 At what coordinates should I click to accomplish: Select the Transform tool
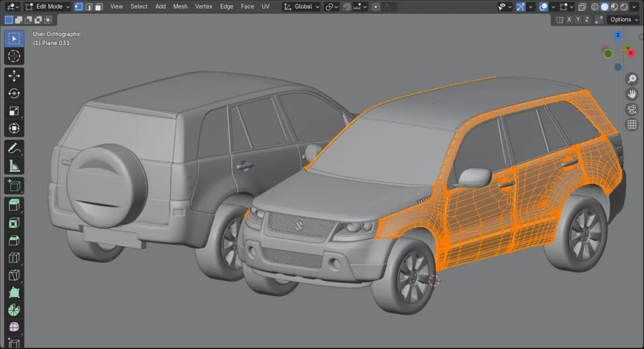tap(14, 129)
